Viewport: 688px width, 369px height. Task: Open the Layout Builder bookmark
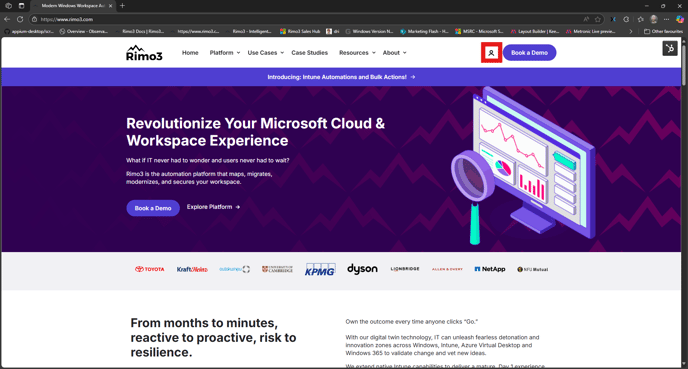[x=535, y=32]
